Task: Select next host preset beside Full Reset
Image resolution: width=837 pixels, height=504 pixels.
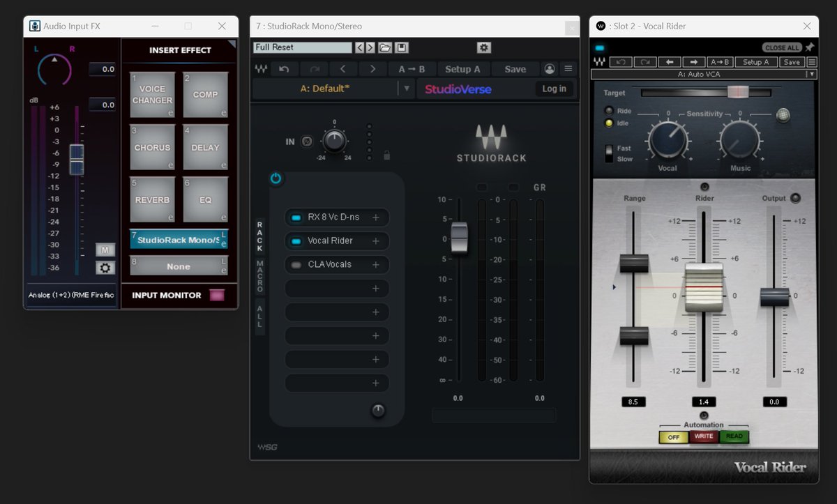Action: pos(370,47)
